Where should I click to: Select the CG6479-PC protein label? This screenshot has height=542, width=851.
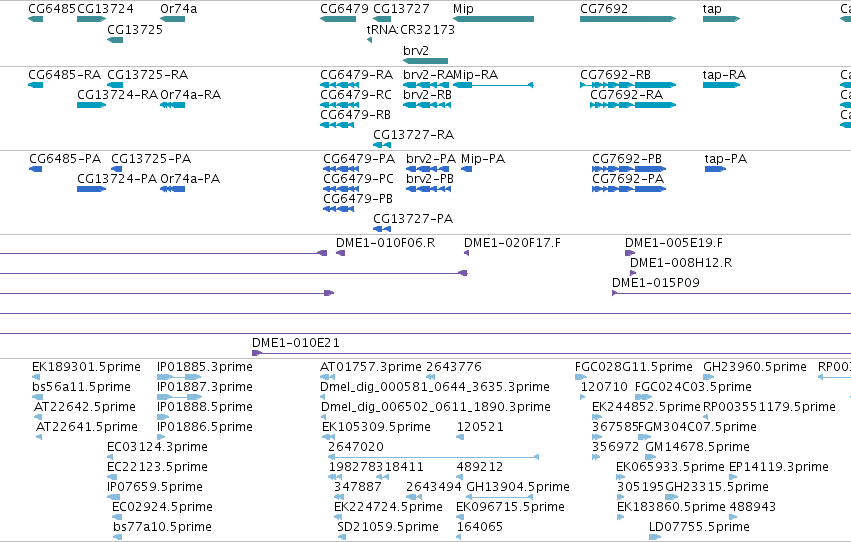coord(358,179)
